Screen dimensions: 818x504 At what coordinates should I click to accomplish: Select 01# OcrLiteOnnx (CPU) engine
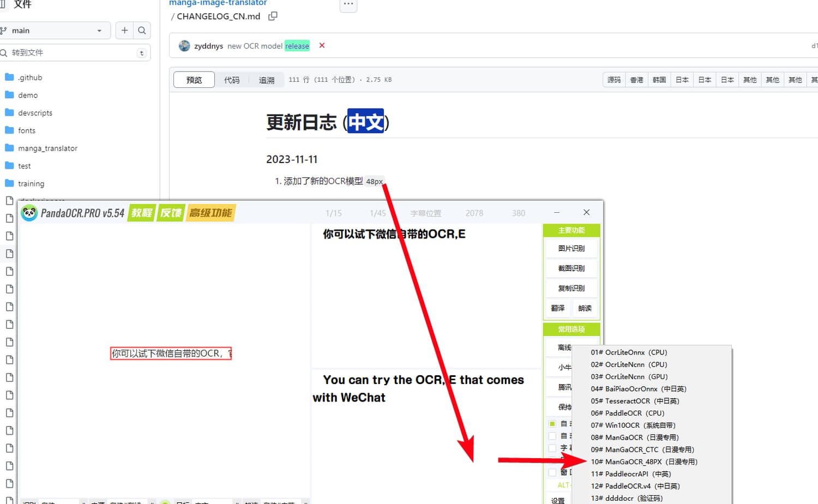(629, 352)
